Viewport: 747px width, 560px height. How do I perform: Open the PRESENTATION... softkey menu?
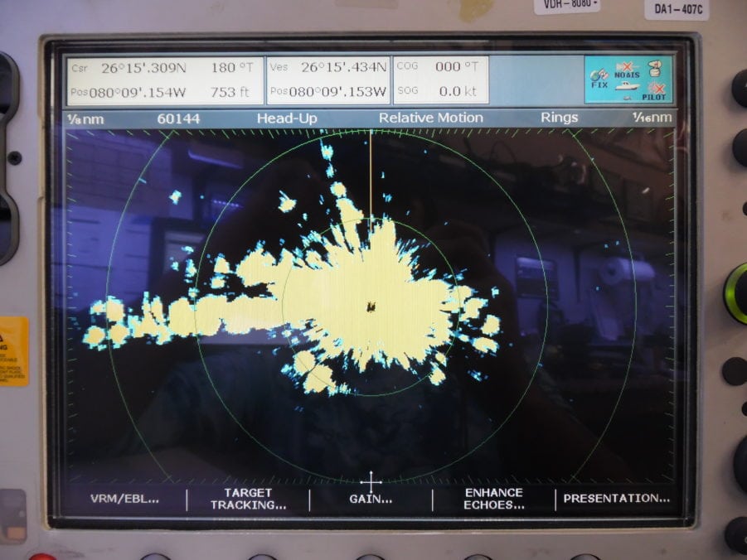[x=617, y=499]
